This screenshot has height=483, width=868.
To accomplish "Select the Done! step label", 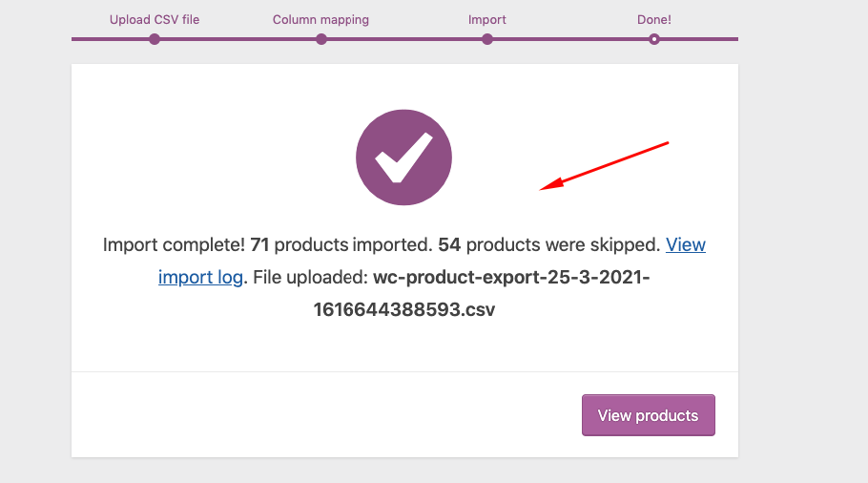I will 654,19.
